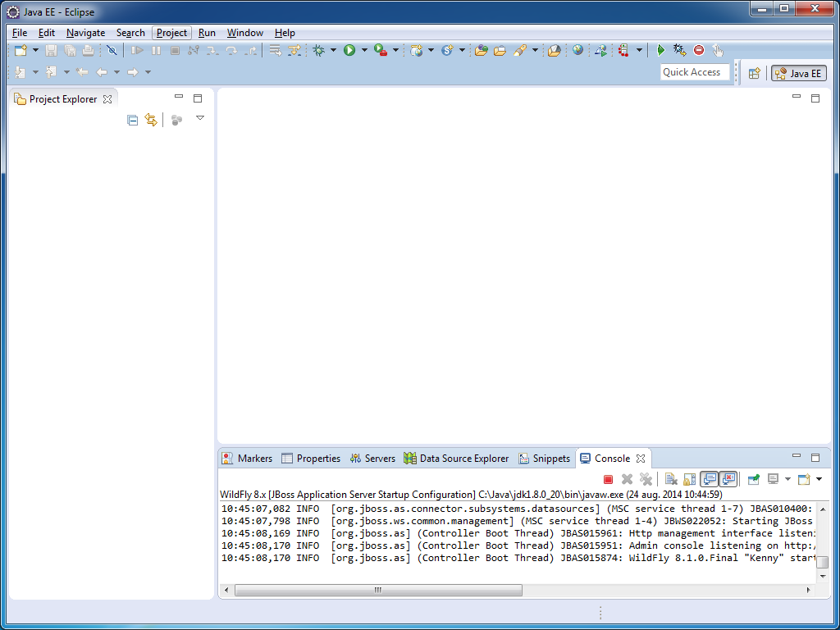Screen dimensions: 840x630
Task: Open the Back history dropdown arrow
Action: [116, 72]
